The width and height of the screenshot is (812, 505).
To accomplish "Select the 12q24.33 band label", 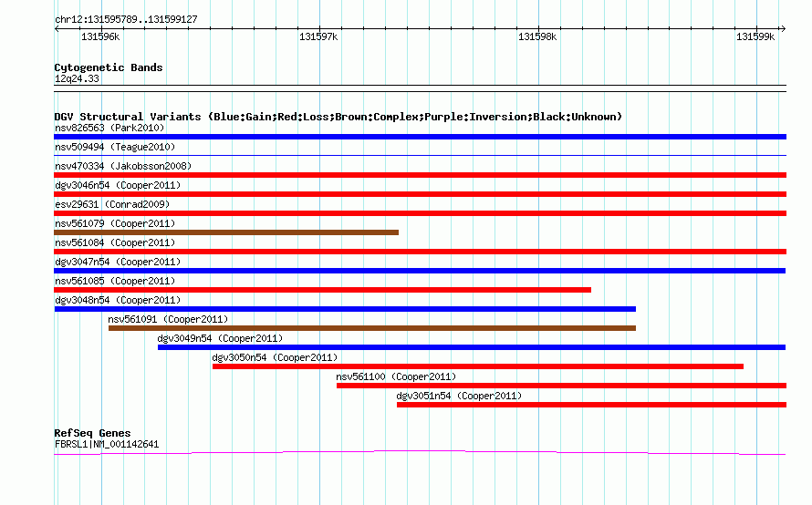I will click(x=77, y=78).
